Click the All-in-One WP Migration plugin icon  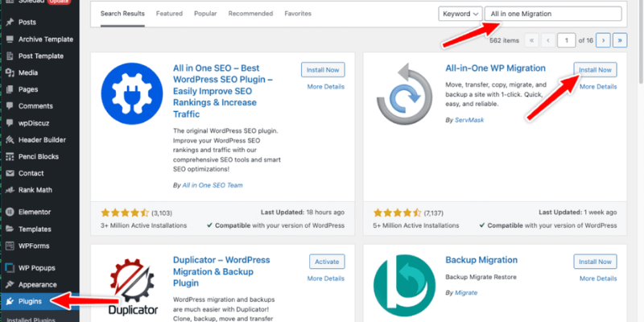point(404,93)
